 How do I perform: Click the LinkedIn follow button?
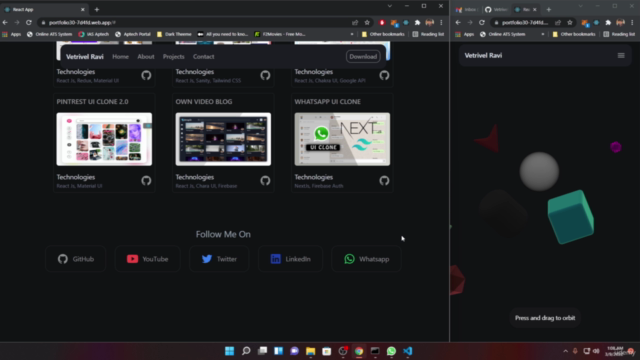(290, 259)
